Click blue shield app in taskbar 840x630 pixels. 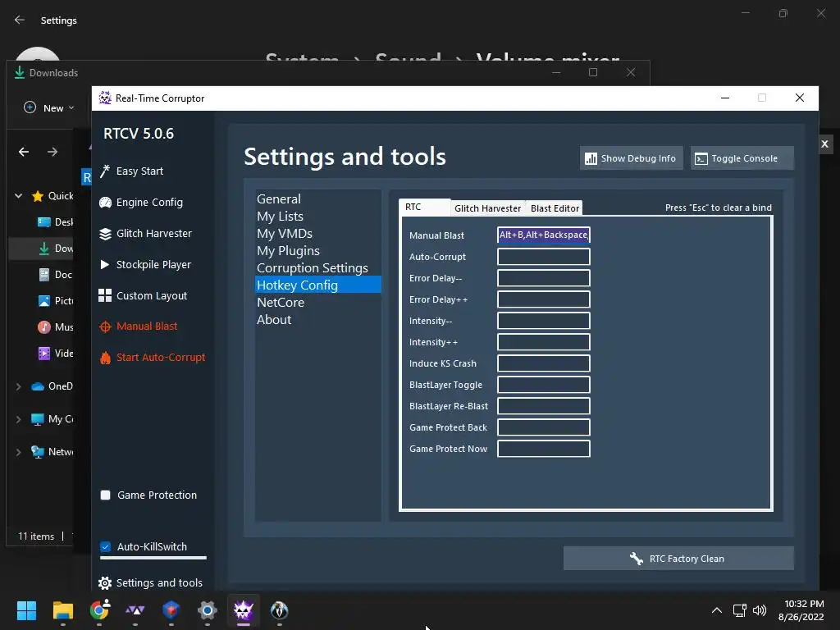(171, 610)
